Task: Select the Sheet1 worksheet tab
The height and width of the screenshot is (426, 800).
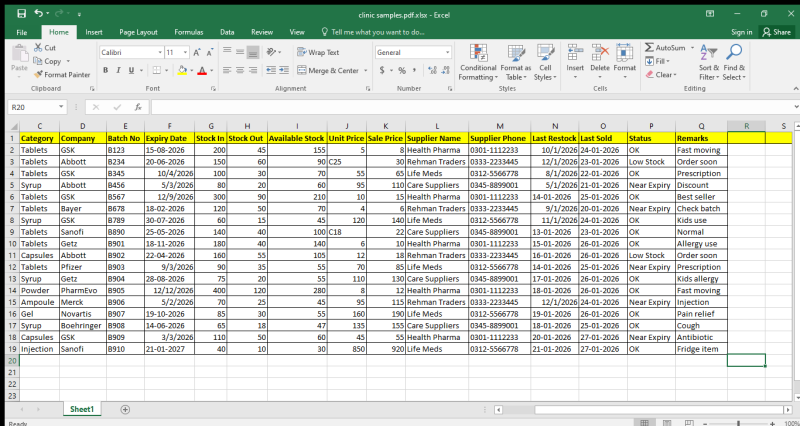Action: (x=81, y=409)
